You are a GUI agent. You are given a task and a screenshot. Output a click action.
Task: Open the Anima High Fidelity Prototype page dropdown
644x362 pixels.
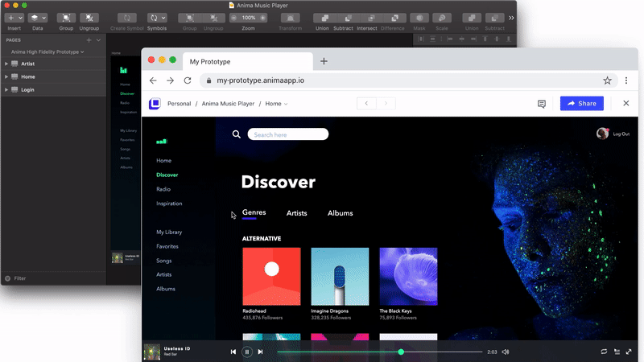pyautogui.click(x=47, y=52)
